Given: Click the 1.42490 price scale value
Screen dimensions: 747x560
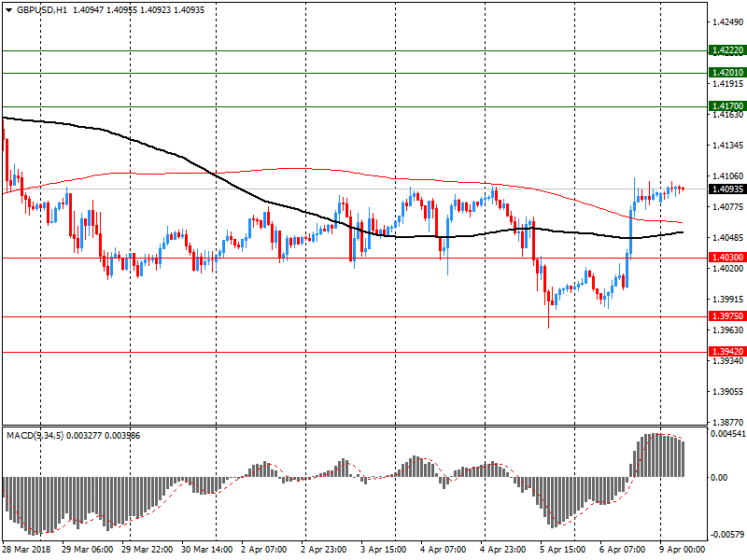Looking at the screenshot, I should (x=727, y=21).
